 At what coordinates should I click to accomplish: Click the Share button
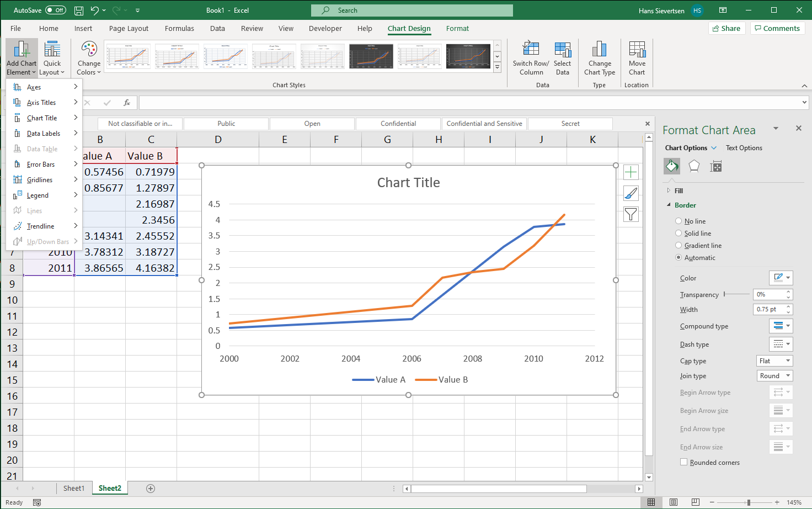[726, 28]
